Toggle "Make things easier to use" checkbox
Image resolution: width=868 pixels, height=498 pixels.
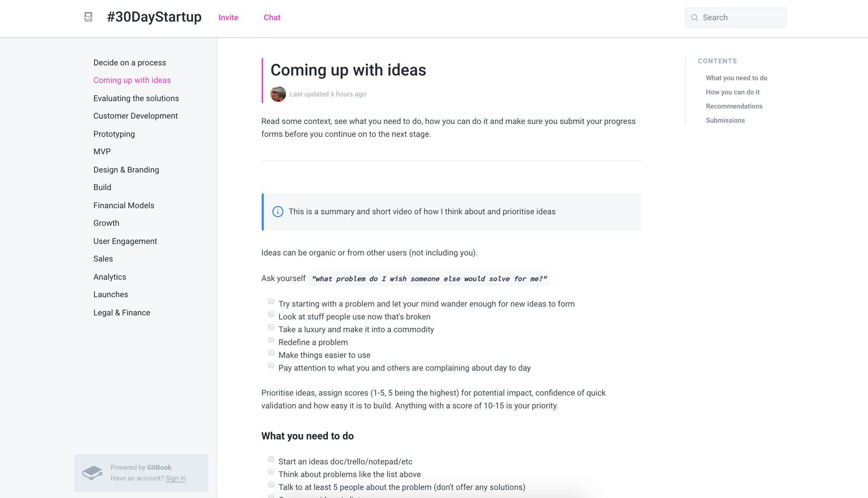271,353
